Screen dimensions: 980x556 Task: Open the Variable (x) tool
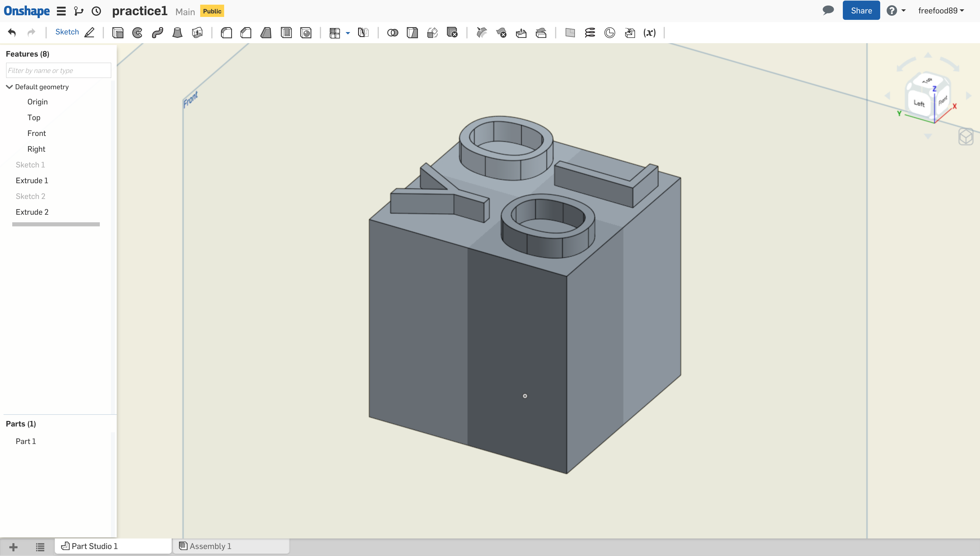pos(650,33)
